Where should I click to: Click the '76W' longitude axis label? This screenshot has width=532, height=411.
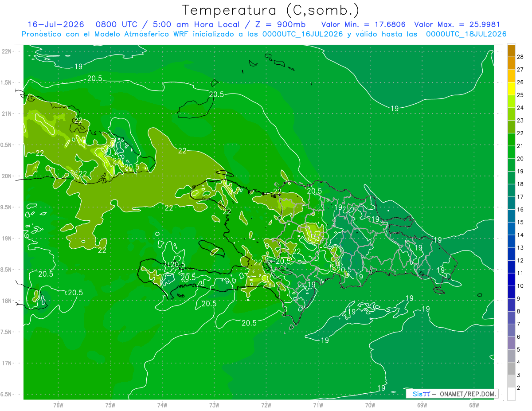58,405
